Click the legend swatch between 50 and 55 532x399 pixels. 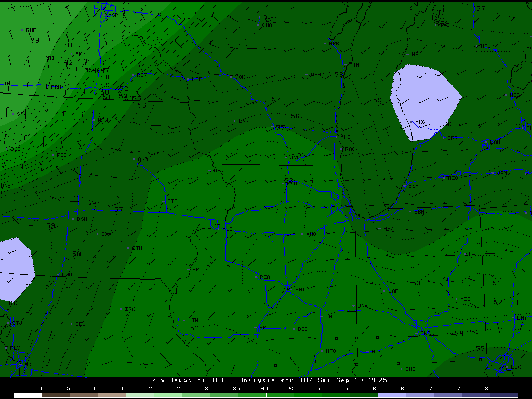pyautogui.click(x=336, y=395)
